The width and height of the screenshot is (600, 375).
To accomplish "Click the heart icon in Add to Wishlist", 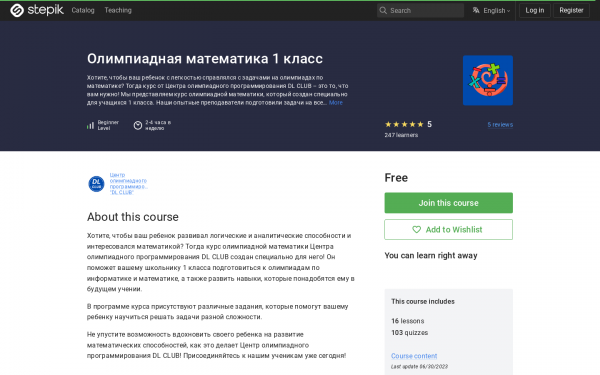I will pos(416,230).
